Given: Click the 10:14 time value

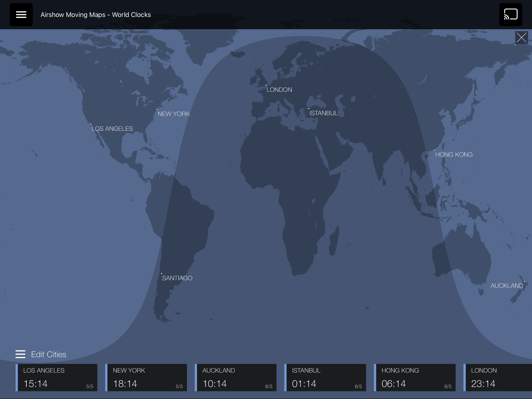Looking at the screenshot, I should (x=215, y=384).
